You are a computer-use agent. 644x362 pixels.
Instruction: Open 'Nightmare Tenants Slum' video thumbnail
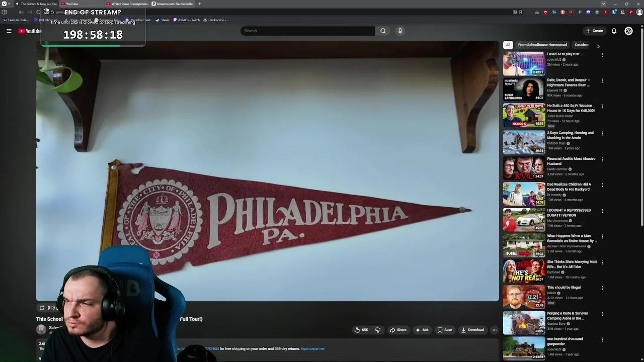click(x=524, y=88)
